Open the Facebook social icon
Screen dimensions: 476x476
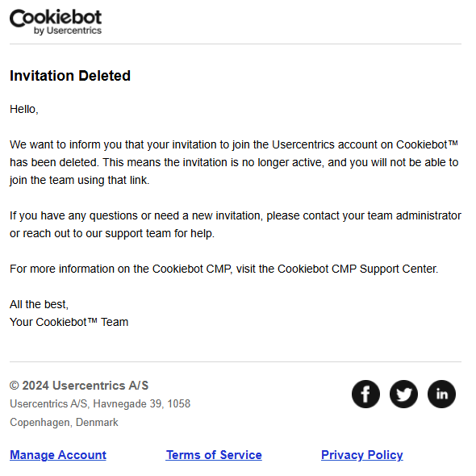point(365,394)
